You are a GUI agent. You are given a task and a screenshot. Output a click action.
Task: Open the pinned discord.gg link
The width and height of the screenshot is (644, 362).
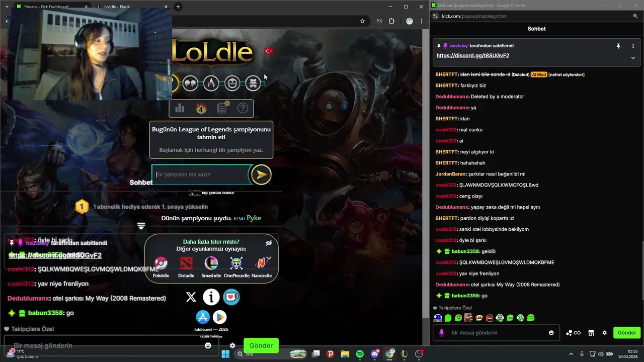click(x=473, y=56)
